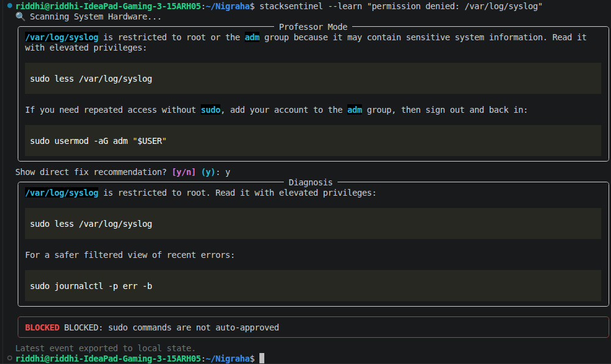611x364 pixels.
Task: Click the sudo journalctl -p err -b code block
Action: [x=313, y=286]
